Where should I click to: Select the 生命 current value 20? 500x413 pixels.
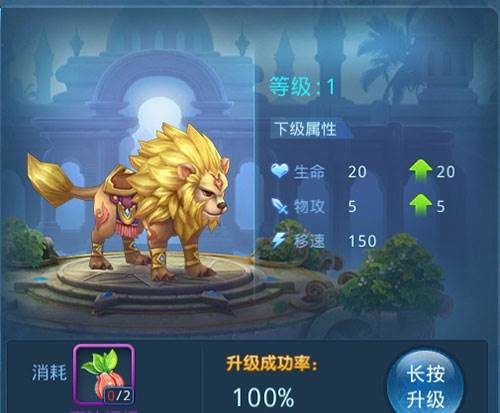point(357,172)
